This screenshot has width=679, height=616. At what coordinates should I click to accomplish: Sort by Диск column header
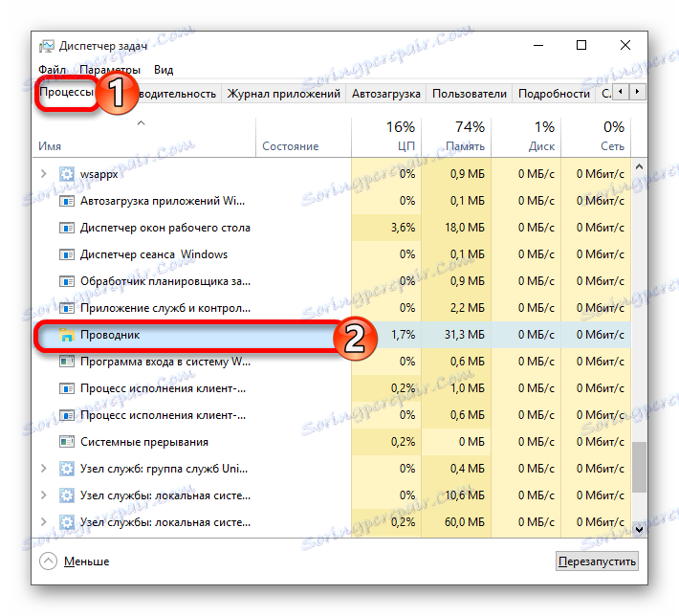(x=541, y=146)
